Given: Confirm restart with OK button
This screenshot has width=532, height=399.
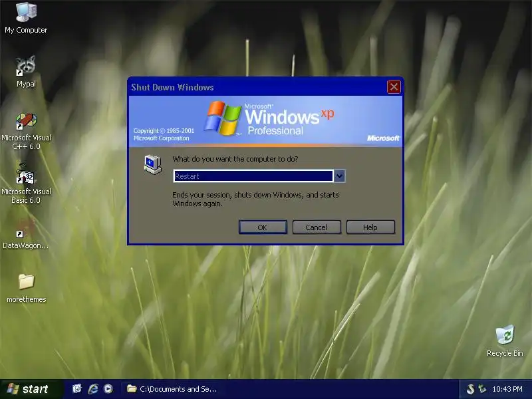Looking at the screenshot, I should [x=263, y=227].
